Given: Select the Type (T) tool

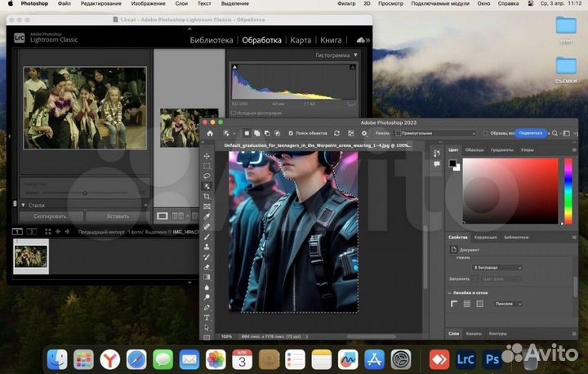Looking at the screenshot, I should click(x=207, y=317).
